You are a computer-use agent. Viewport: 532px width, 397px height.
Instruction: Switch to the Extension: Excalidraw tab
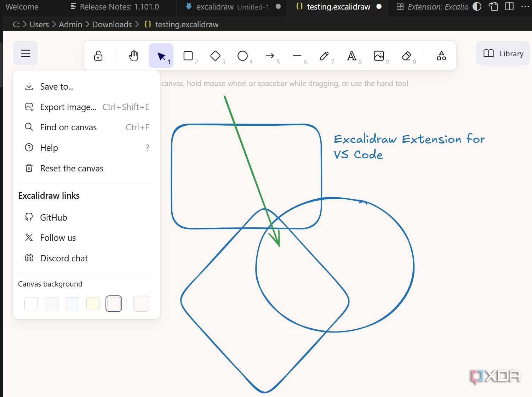point(432,7)
